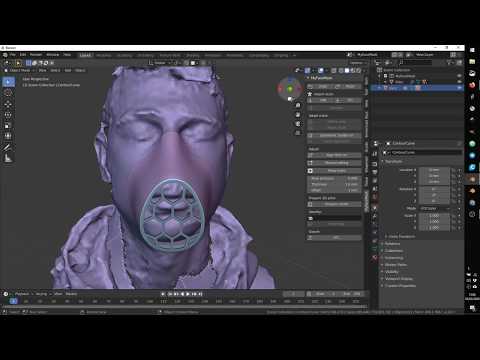Select the Transform tool in left toolbar
The width and height of the screenshot is (480, 360).
coord(8,136)
